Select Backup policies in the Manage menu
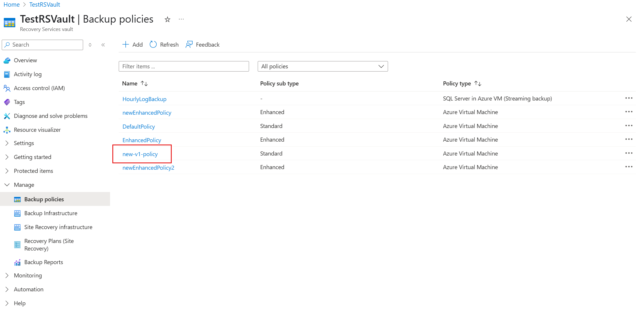Screen dimensions: 644x320 pyautogui.click(x=55, y=199)
